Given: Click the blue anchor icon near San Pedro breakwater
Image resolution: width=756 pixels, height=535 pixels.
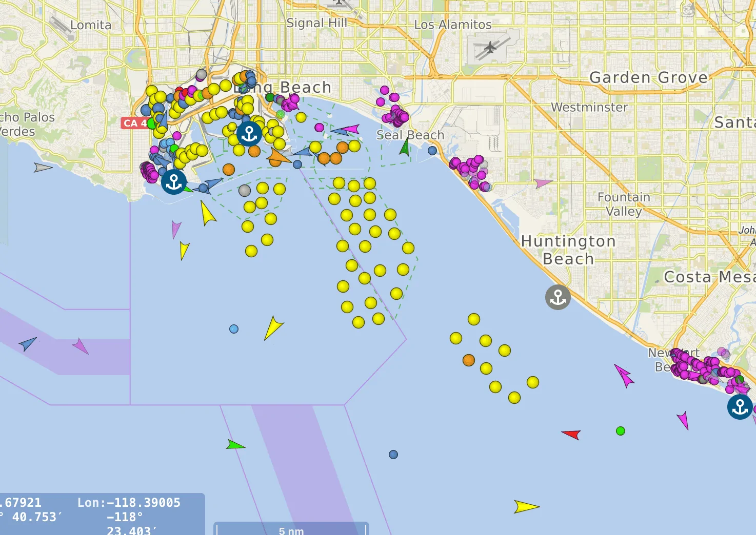Looking at the screenshot, I should pyautogui.click(x=174, y=182).
